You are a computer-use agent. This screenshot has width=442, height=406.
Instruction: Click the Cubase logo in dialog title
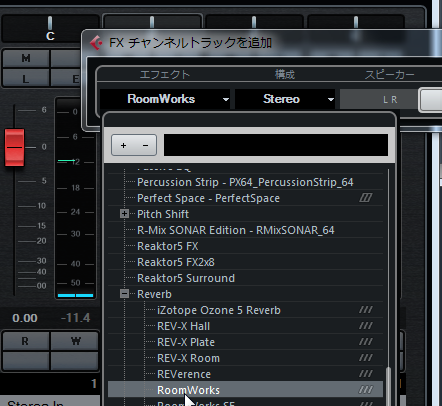pos(96,43)
